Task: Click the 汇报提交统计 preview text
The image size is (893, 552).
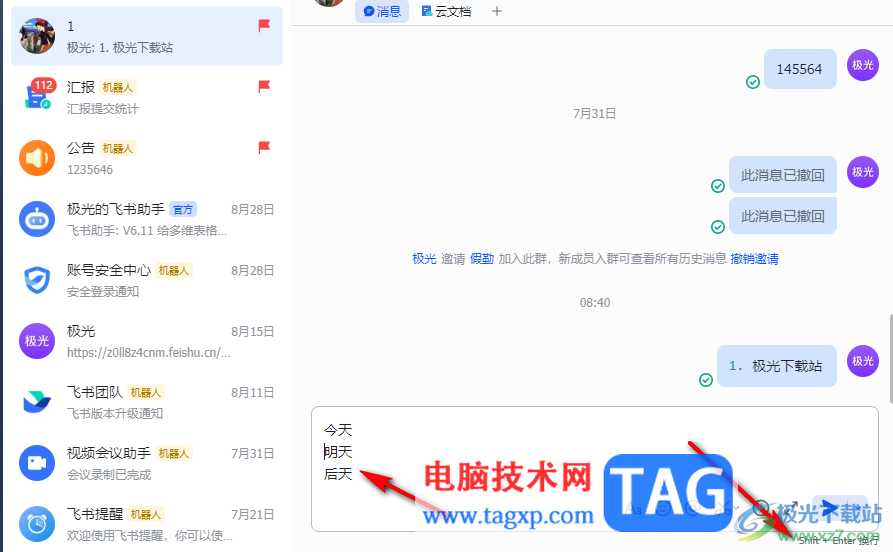Action: click(103, 108)
